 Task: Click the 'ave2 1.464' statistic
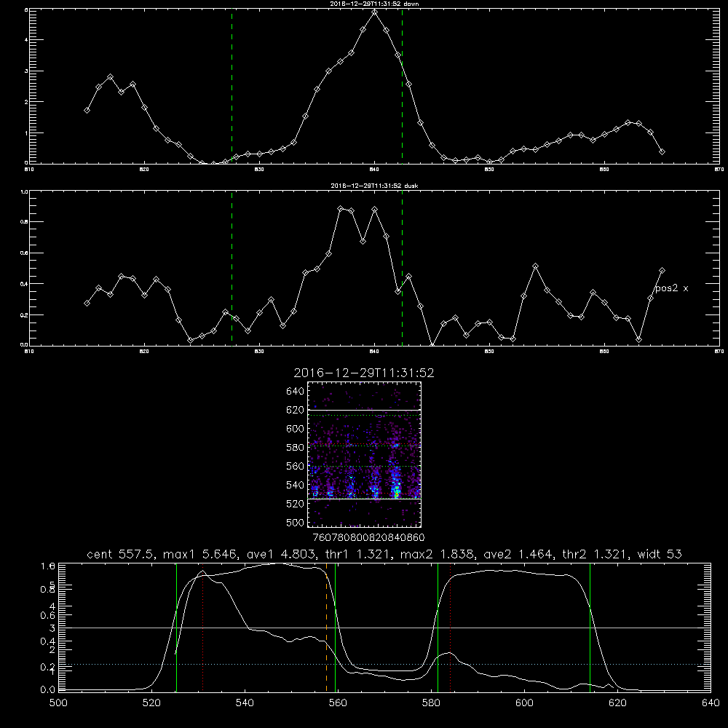[518, 554]
